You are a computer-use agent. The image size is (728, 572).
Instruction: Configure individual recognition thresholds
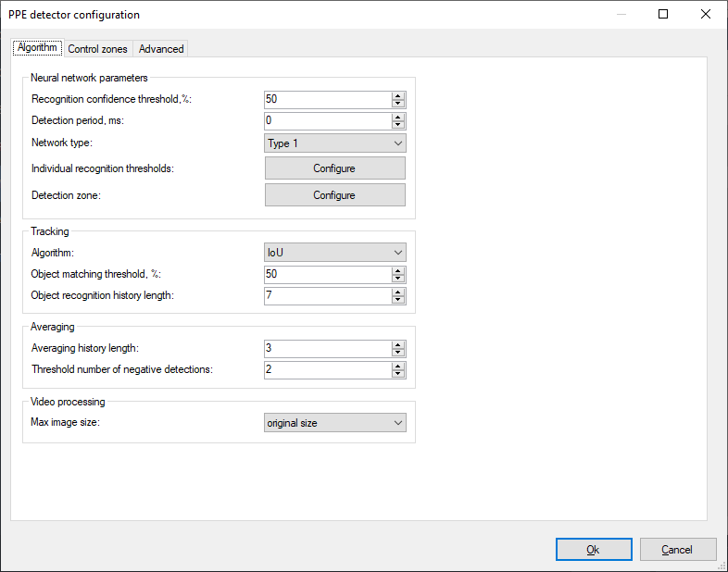[334, 168]
